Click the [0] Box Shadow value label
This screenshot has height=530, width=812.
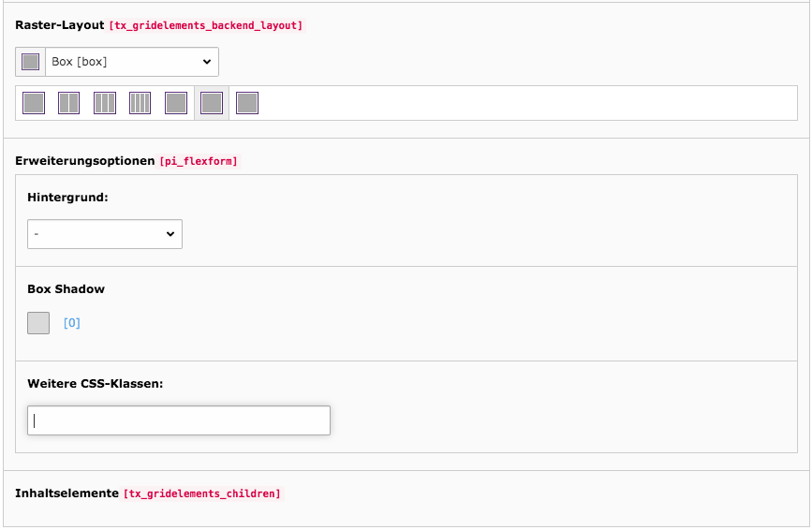point(72,323)
